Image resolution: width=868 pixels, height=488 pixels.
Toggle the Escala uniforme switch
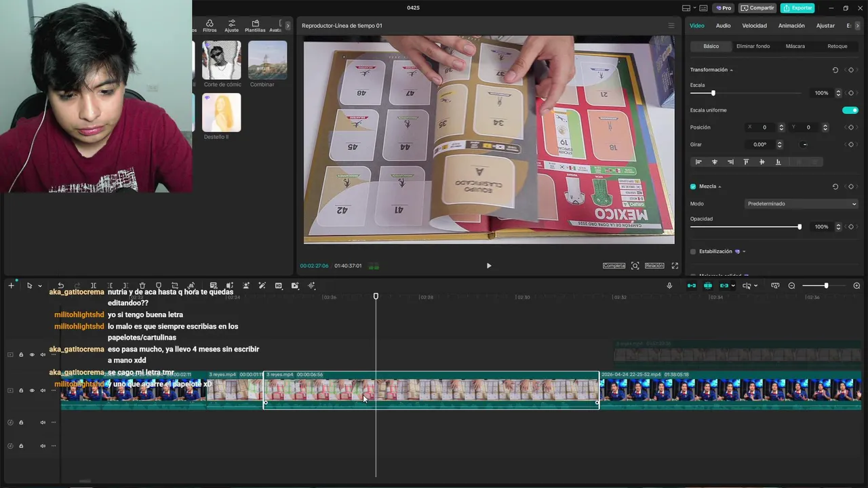[x=850, y=110]
